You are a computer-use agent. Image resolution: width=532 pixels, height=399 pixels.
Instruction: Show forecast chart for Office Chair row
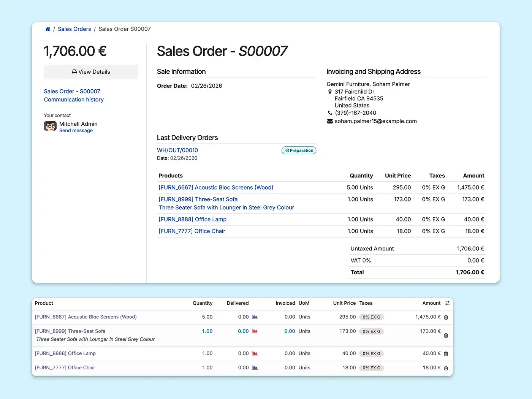point(255,368)
